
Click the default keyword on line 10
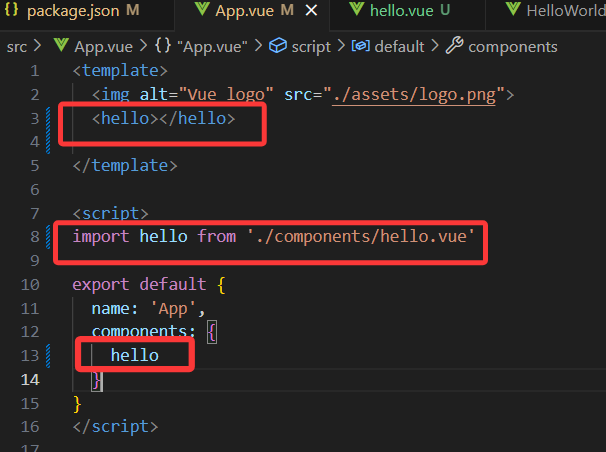pyautogui.click(x=173, y=285)
